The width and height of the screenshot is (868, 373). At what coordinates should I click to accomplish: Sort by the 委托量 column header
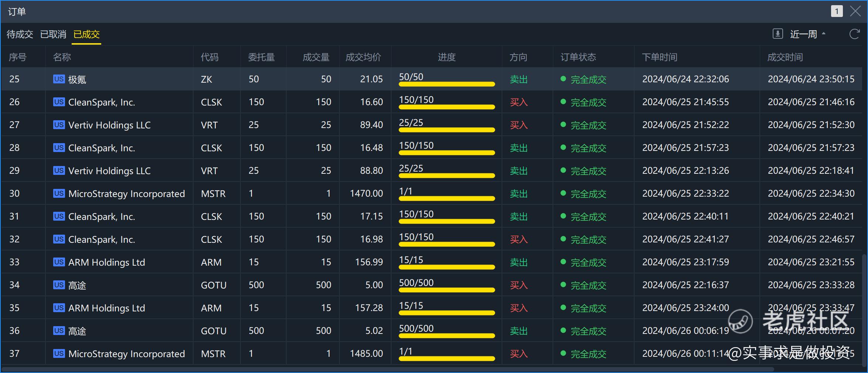click(261, 57)
